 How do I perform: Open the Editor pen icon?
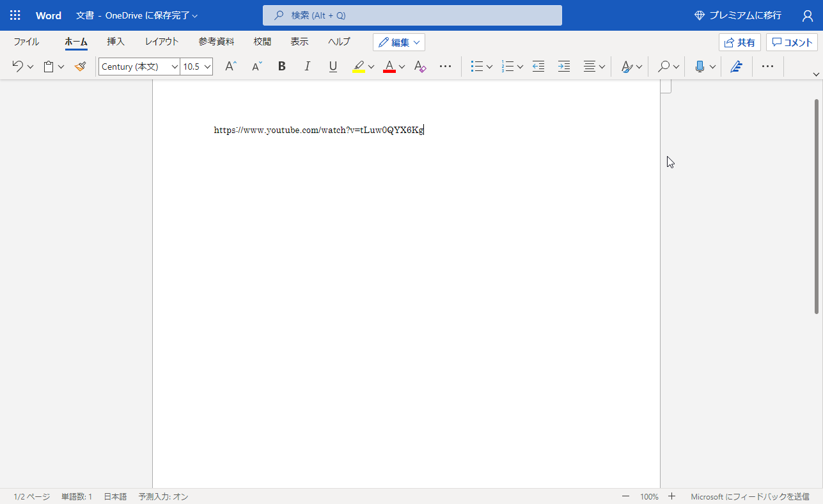(x=736, y=66)
